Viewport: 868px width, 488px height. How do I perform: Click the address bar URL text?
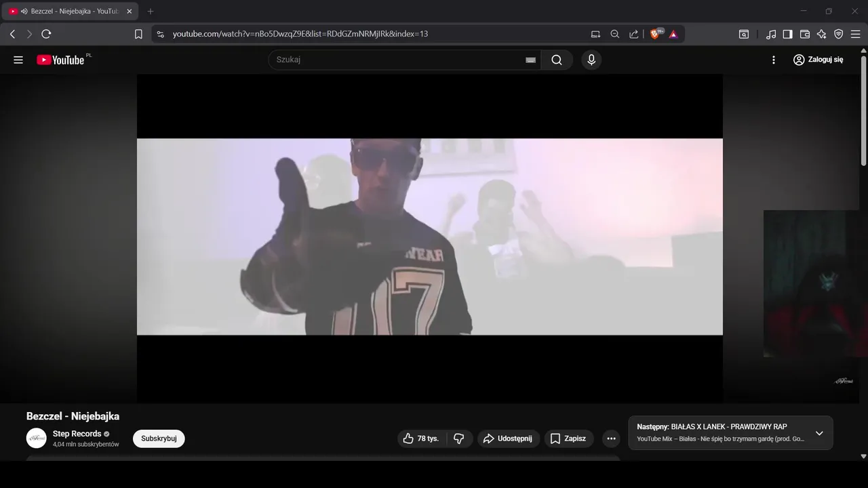click(x=300, y=34)
